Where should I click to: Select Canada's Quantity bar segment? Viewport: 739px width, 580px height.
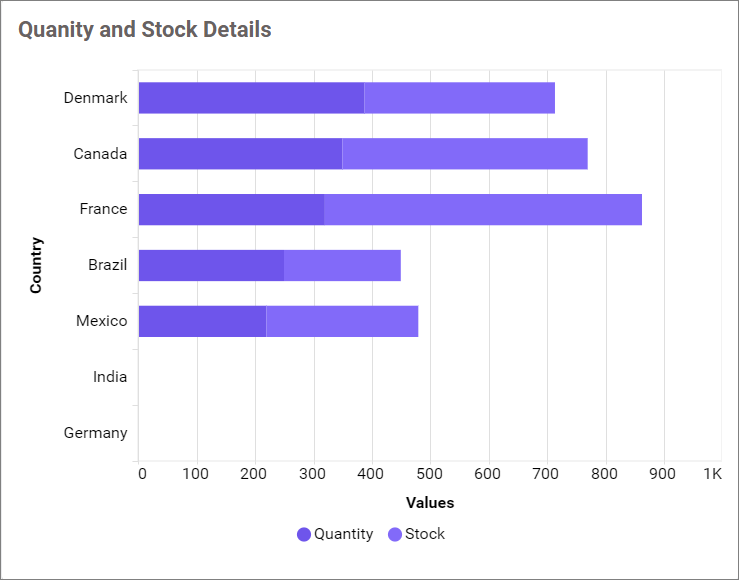point(240,154)
